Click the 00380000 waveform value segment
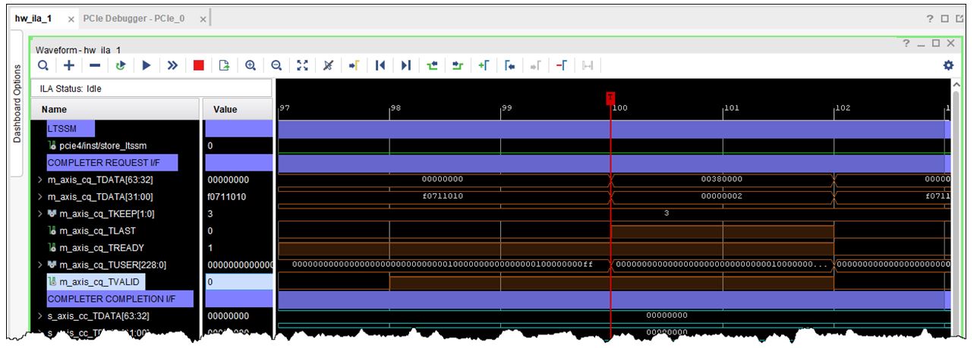Image resolution: width=980 pixels, height=348 pixels. point(721,180)
